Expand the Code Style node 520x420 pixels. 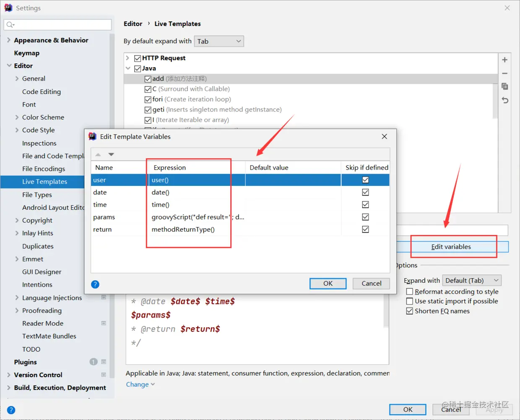pyautogui.click(x=17, y=130)
